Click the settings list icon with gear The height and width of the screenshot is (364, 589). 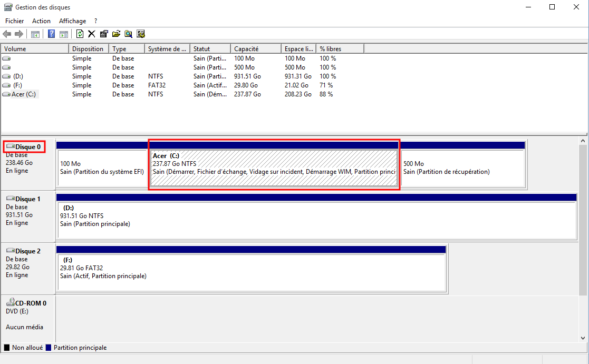[141, 34]
